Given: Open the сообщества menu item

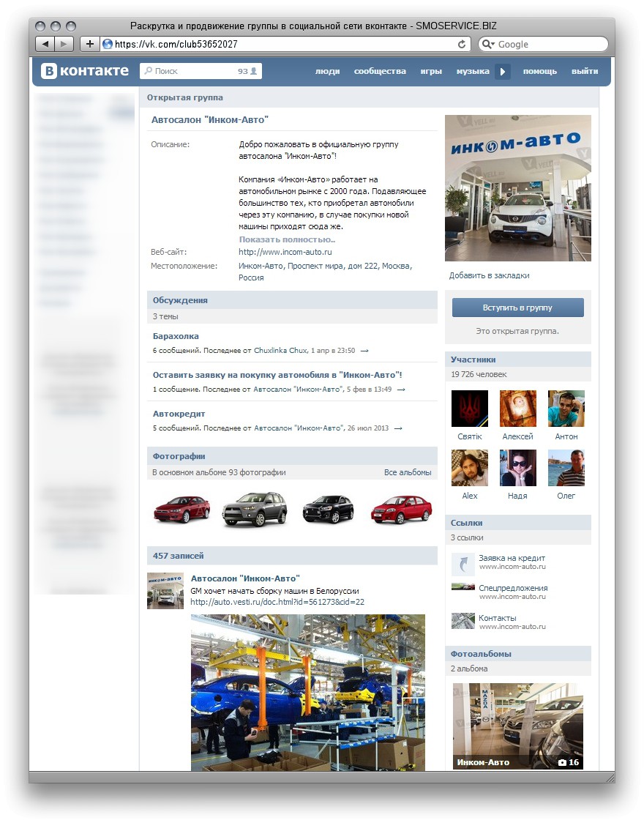Looking at the screenshot, I should coord(380,71).
